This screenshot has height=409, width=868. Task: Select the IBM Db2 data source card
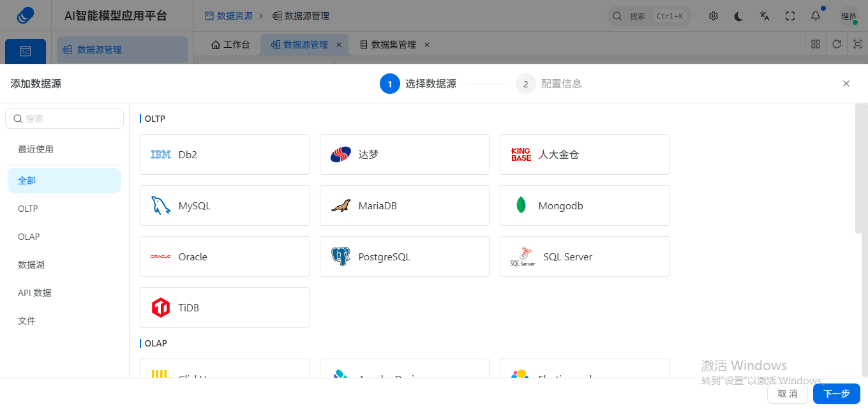tap(225, 154)
